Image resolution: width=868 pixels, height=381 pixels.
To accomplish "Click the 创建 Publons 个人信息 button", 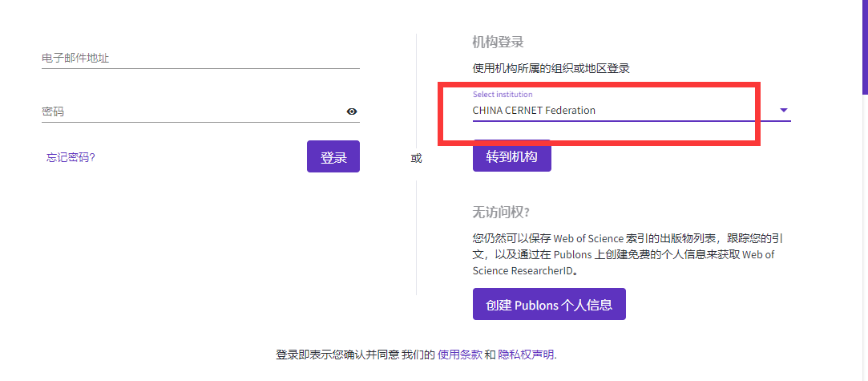I will [x=549, y=304].
